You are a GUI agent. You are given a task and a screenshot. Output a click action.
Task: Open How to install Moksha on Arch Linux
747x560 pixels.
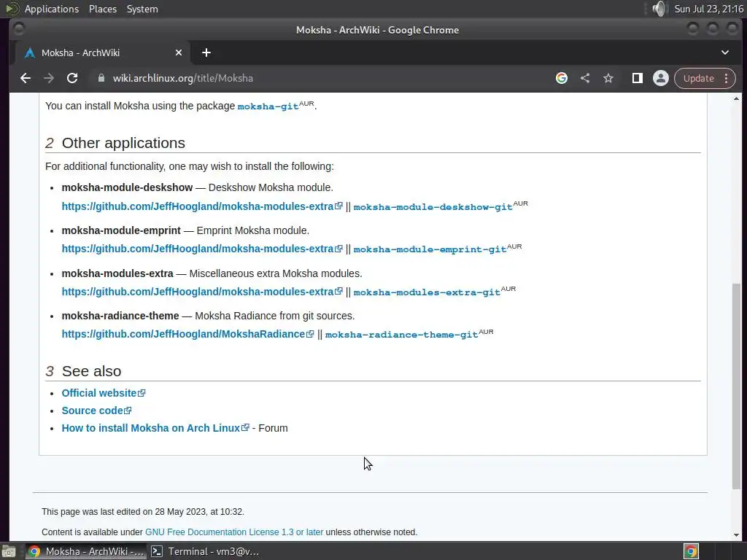[x=155, y=428]
